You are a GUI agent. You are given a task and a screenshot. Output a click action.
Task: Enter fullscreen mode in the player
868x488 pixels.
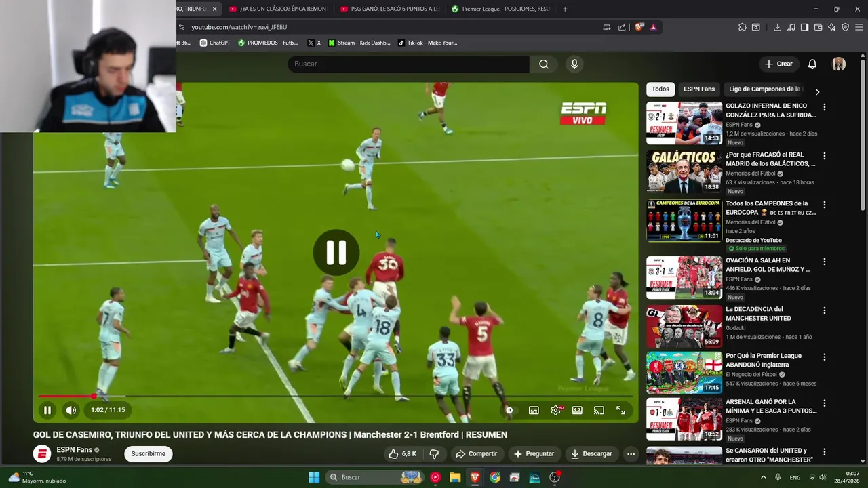click(620, 410)
